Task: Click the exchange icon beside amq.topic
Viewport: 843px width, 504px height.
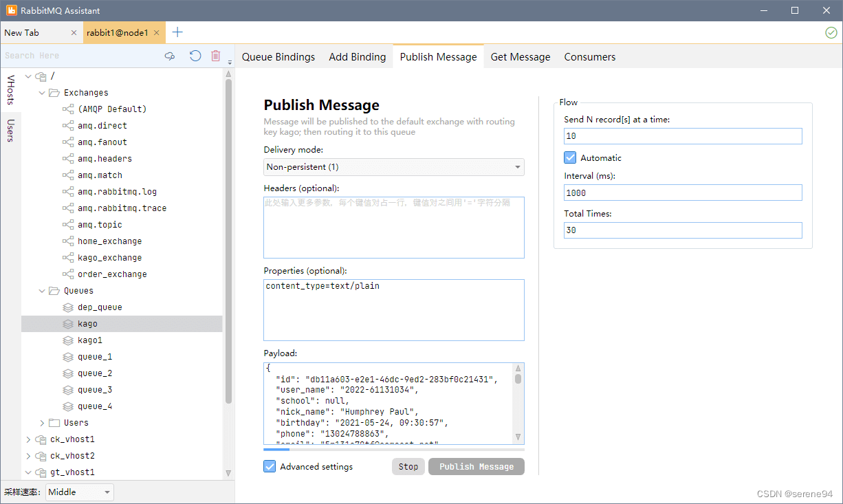Action: click(x=68, y=225)
